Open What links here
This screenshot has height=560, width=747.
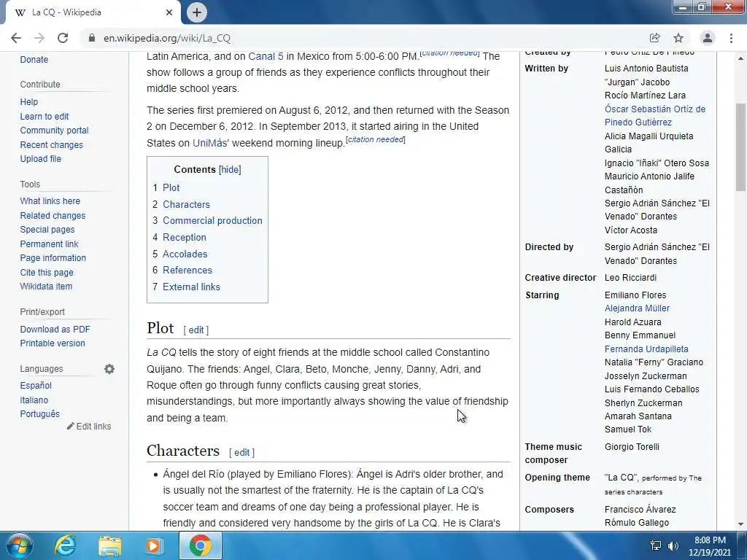point(50,201)
